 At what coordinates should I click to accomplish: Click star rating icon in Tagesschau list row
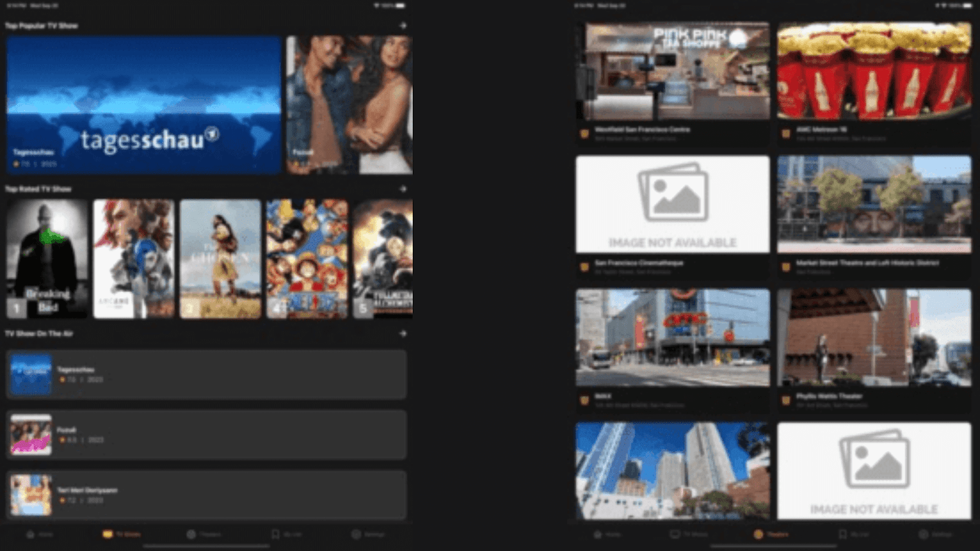pyautogui.click(x=62, y=380)
